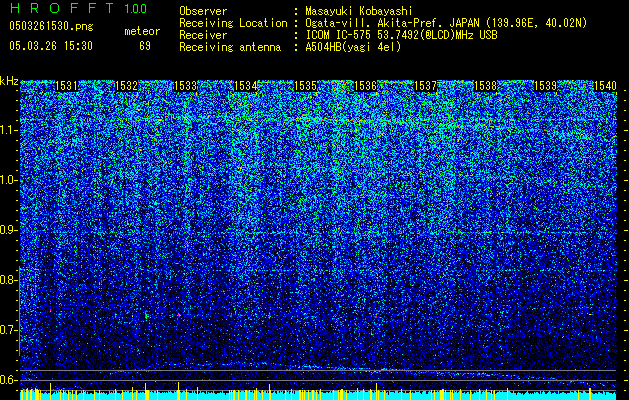Click the 1531 time marker
The height and width of the screenshot is (400, 629).
66,86
